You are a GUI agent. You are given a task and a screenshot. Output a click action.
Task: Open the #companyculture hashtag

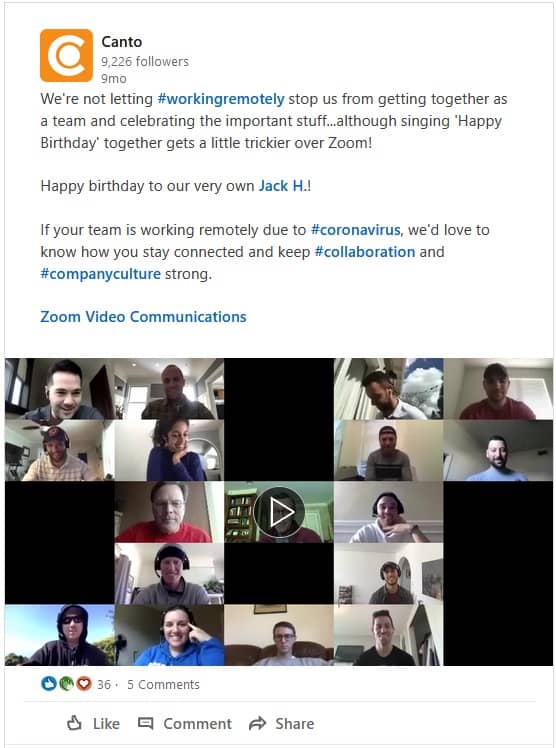click(101, 274)
